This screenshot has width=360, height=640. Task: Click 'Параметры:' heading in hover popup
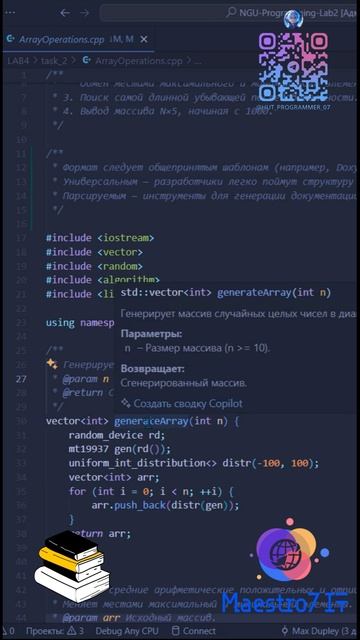click(151, 334)
